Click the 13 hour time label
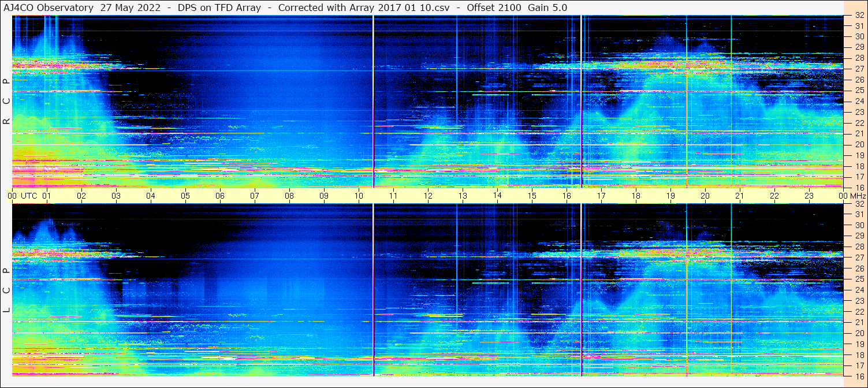The image size is (868, 388). [x=463, y=196]
